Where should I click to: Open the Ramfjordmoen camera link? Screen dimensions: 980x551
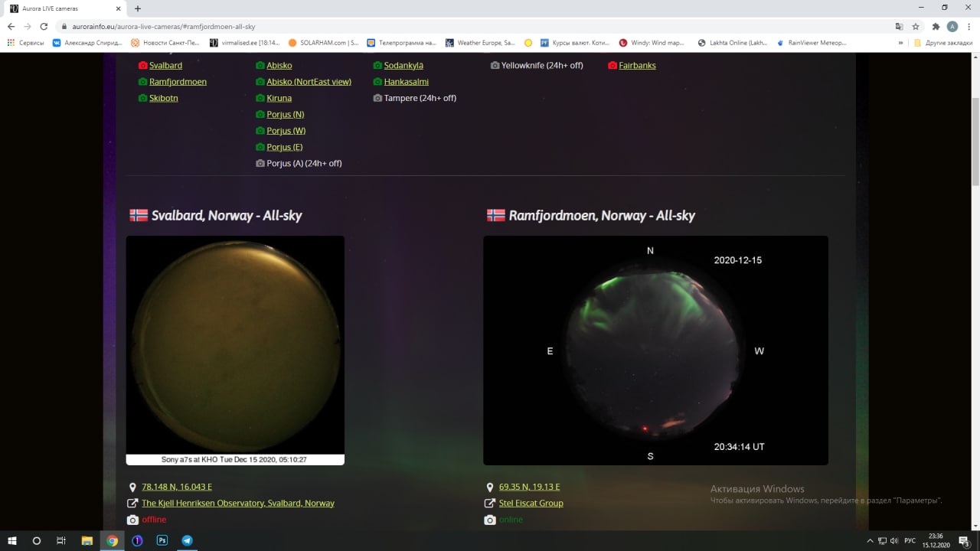(178, 82)
